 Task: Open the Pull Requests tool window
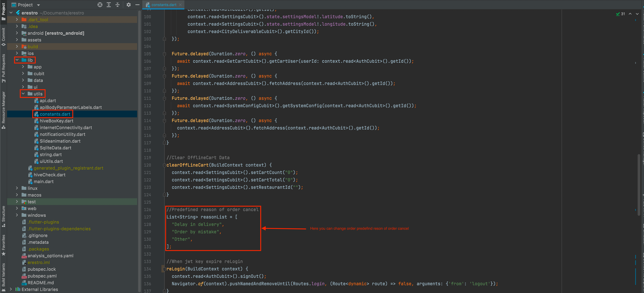pos(3,68)
